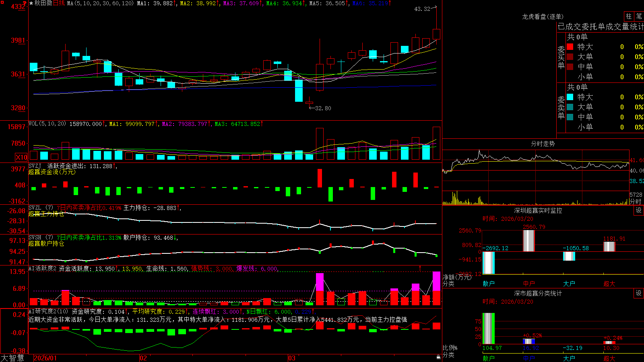Click the 大智慧 logo at the bottom left
This screenshot has height=362, width=644.
12,358
